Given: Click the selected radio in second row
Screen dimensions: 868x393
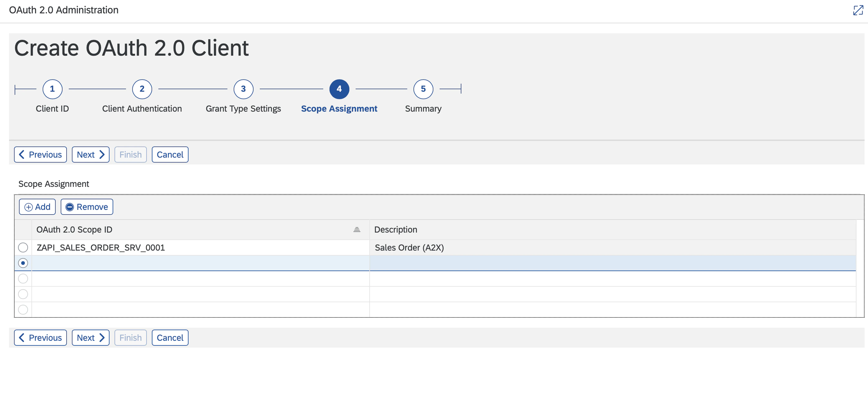Looking at the screenshot, I should coord(23,263).
